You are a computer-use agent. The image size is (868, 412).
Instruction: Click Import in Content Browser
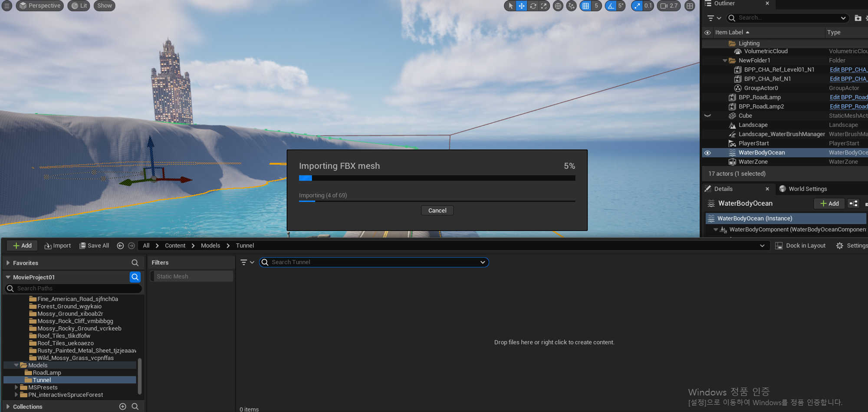pyautogui.click(x=58, y=246)
